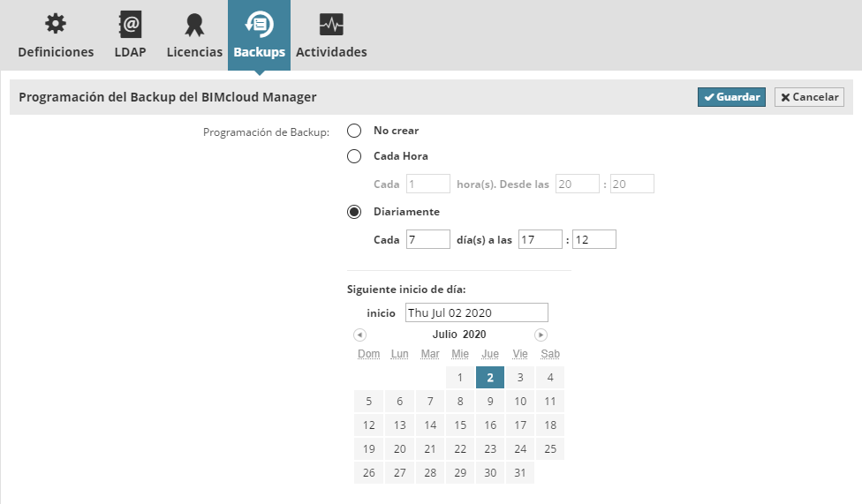
Task: Click the 'inicio' date input field
Action: point(477,313)
